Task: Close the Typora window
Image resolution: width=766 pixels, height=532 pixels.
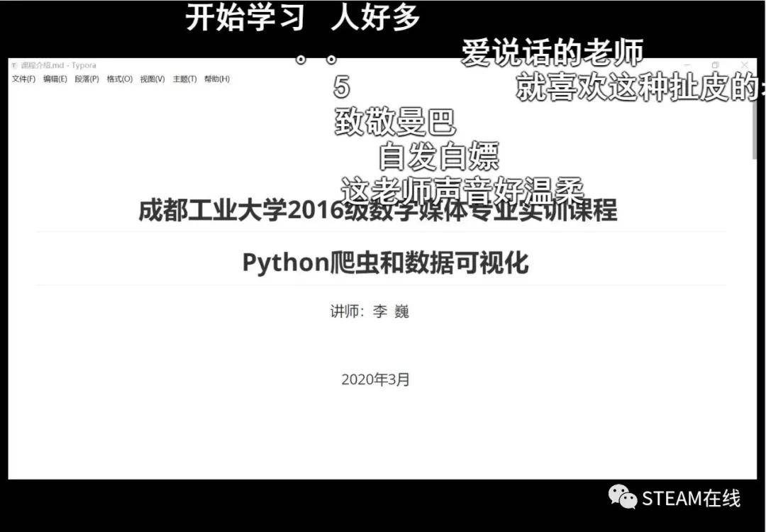Action: click(x=745, y=65)
